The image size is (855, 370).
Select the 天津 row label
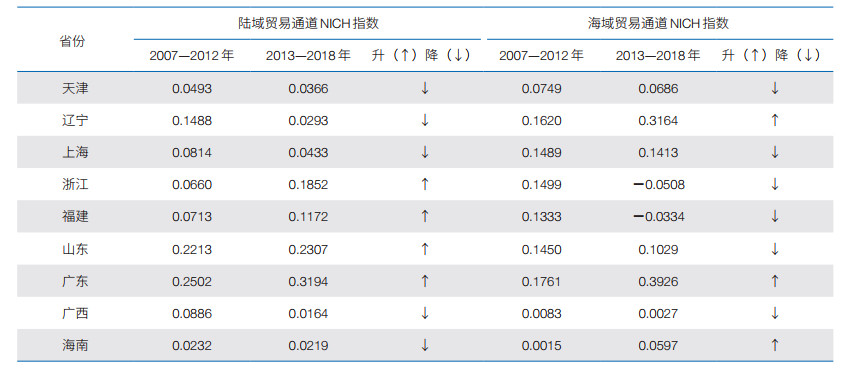75,88
